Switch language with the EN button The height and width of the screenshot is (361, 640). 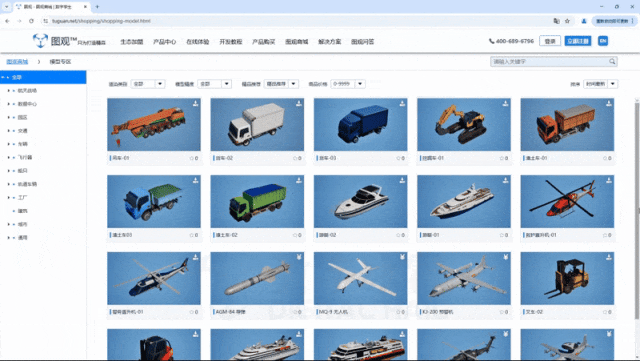603,41
